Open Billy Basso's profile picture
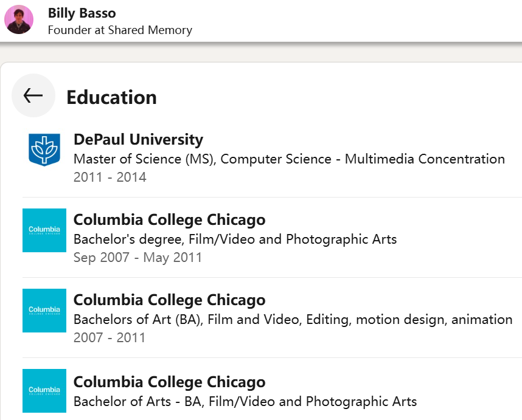Viewport: 522px width, 420px height. point(19,19)
